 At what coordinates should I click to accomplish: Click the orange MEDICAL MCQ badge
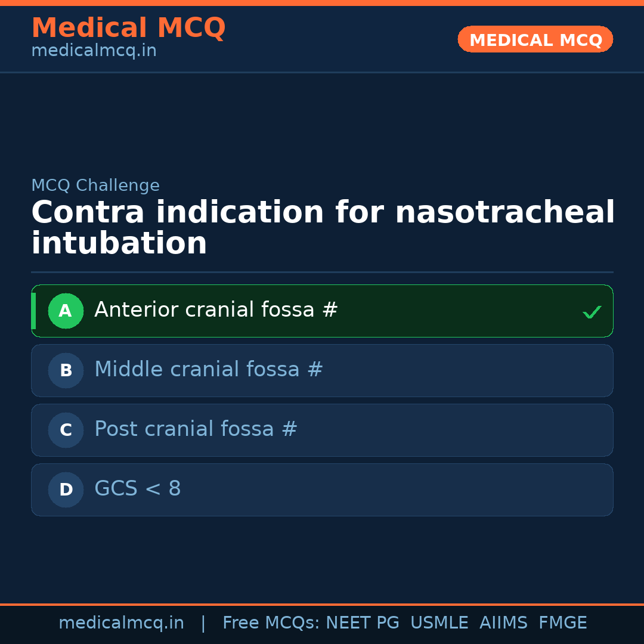(535, 39)
